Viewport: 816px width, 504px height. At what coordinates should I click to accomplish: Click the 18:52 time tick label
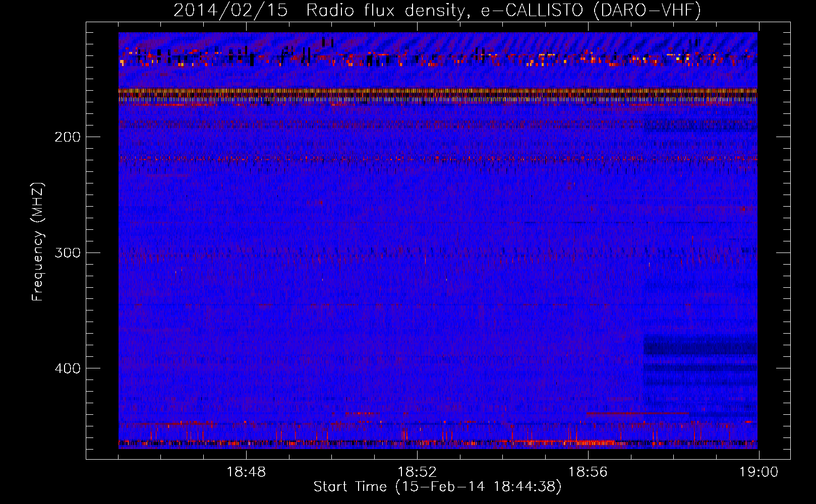pyautogui.click(x=417, y=472)
